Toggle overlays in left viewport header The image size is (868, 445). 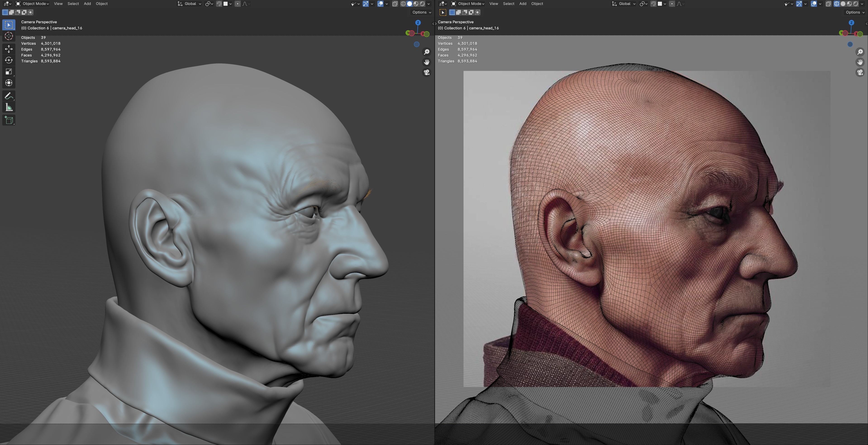click(x=380, y=4)
